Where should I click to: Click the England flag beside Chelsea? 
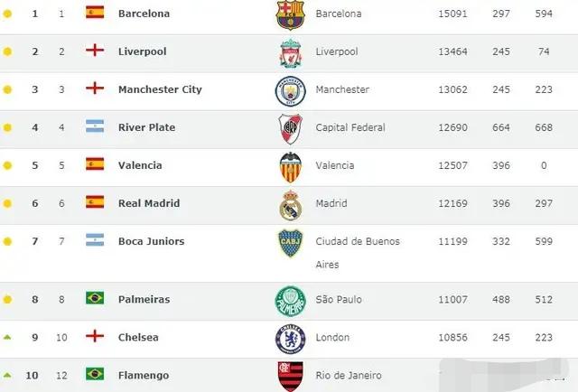point(95,336)
